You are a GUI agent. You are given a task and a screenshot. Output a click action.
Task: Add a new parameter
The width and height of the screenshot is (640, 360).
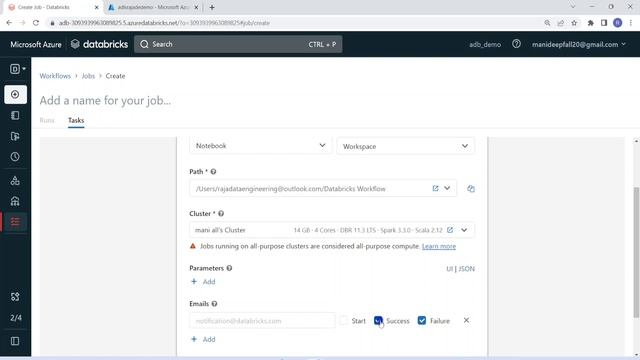[x=203, y=282]
